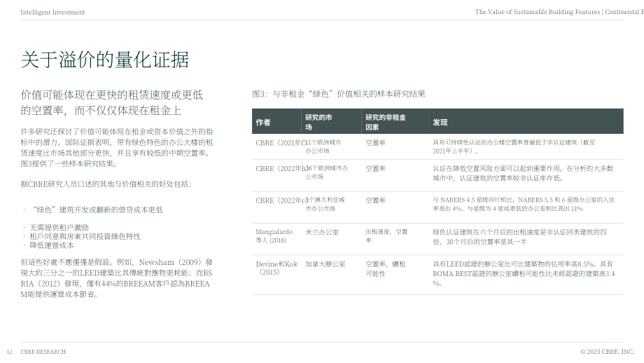This screenshot has width=644, height=363.
Task: Click the table header 研究的非租金因素
Action: tap(385, 122)
